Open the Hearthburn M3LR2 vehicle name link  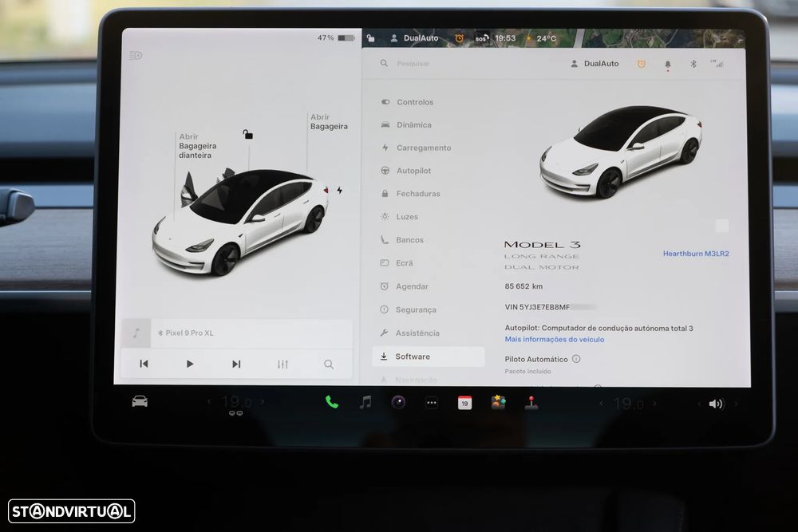click(696, 254)
